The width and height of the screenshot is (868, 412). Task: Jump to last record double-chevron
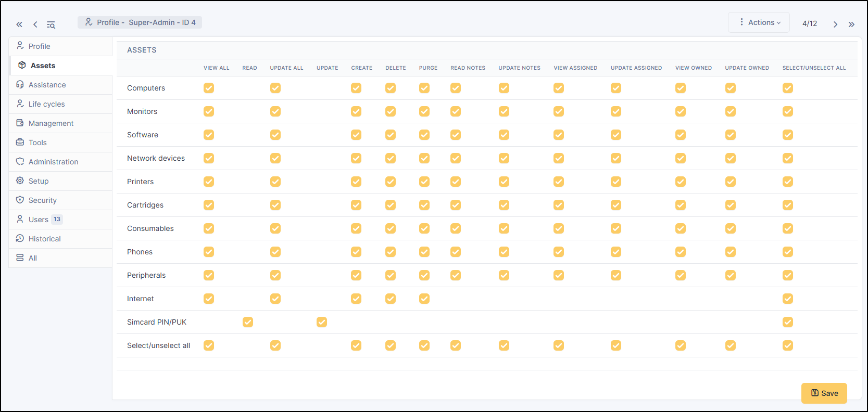(x=851, y=24)
